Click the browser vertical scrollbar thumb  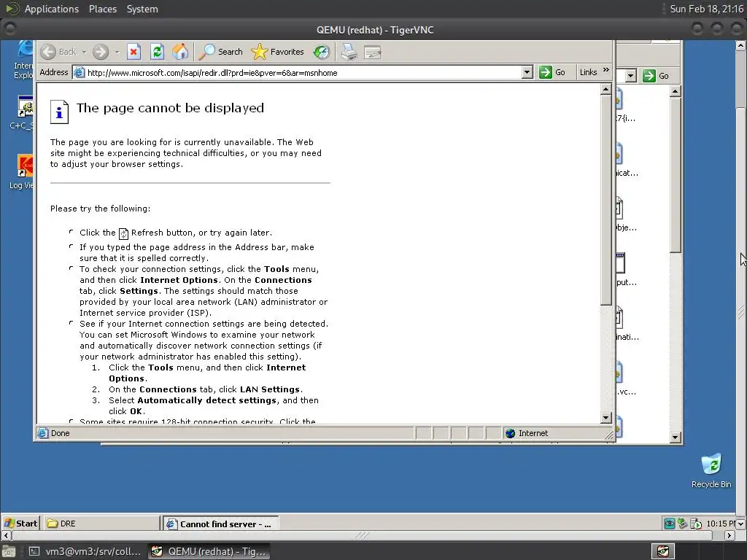coord(605,200)
